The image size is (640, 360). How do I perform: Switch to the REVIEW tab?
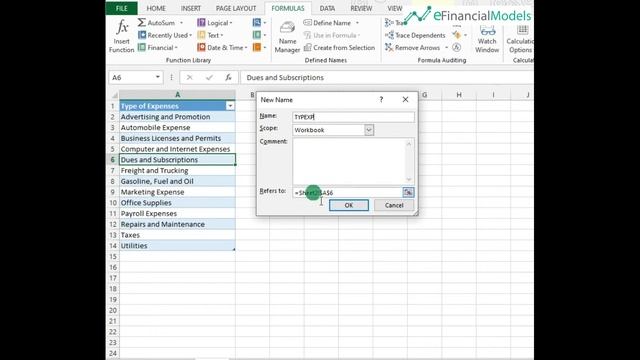click(x=361, y=8)
